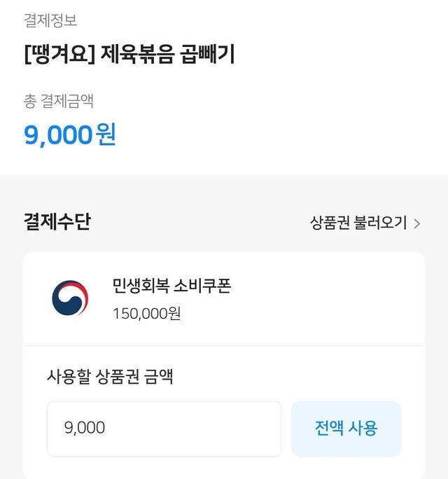Click the 결제수단 section heading
Image resolution: width=448 pixels, height=479 pixels.
57,222
